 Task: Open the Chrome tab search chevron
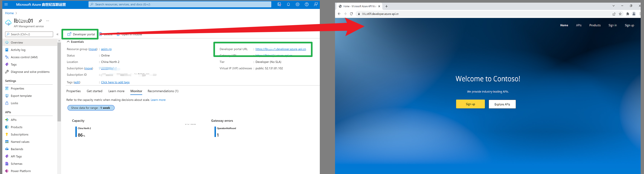(613, 6)
